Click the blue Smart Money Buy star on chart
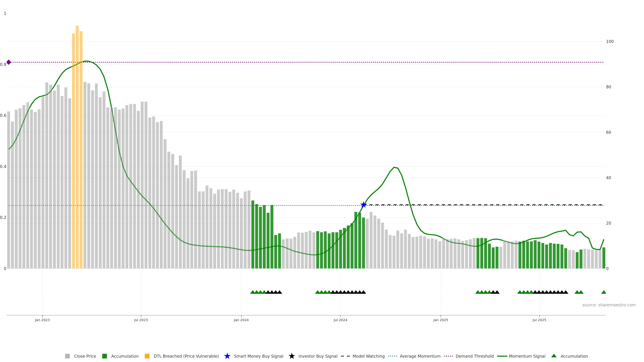 click(363, 205)
